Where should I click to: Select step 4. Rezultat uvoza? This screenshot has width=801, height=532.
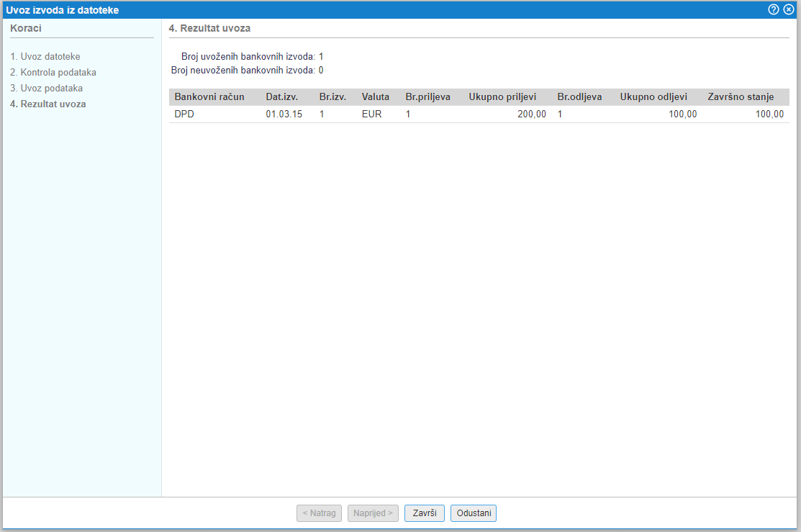(48, 104)
